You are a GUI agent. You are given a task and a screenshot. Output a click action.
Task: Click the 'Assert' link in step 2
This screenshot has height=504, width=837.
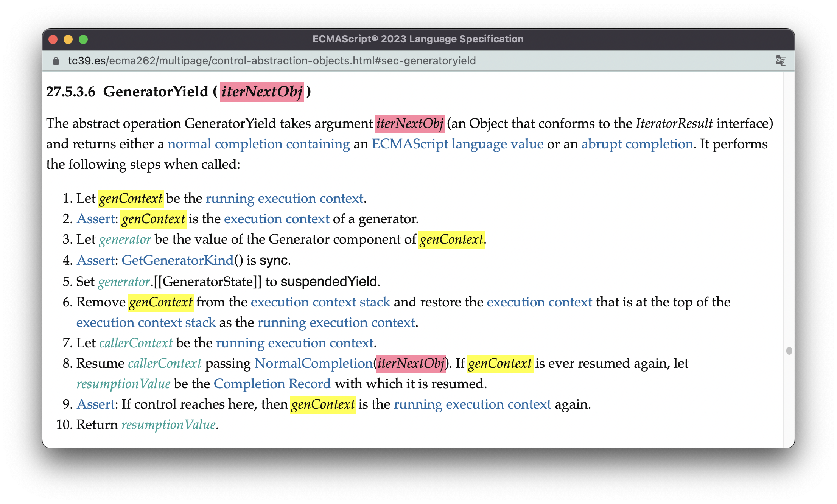pyautogui.click(x=96, y=219)
